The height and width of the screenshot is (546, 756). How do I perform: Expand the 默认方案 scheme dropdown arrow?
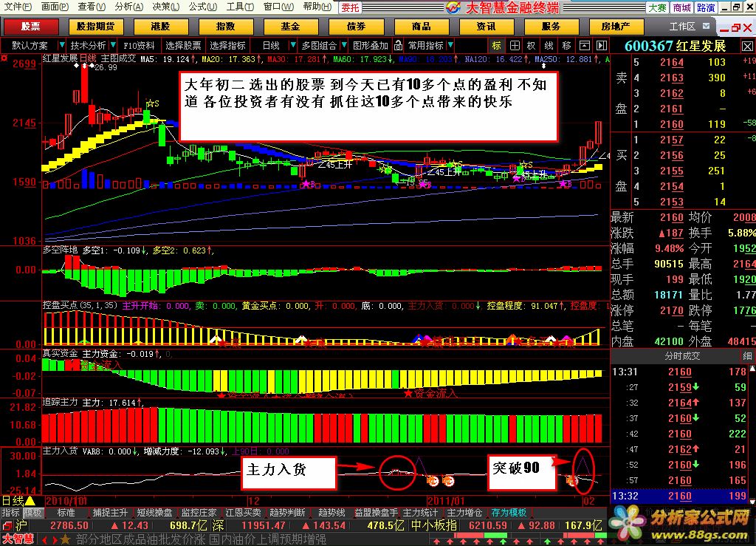click(61, 45)
